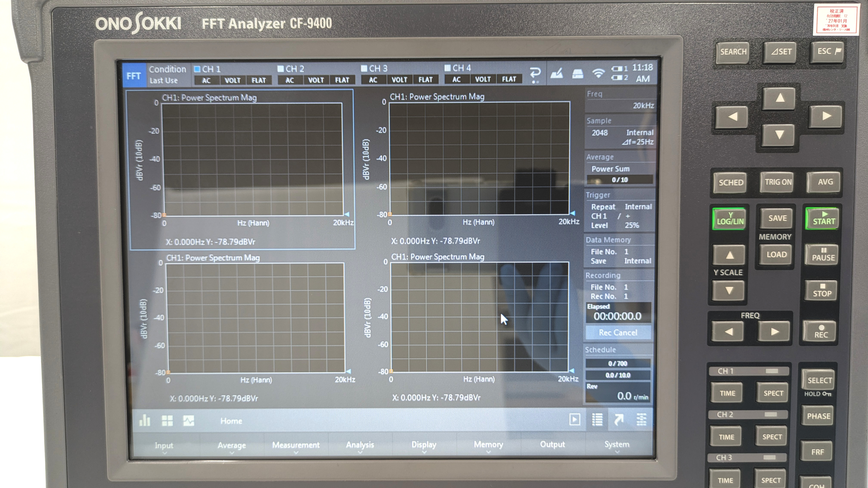Expand the Analysis menu
This screenshot has width=868, height=488.
[x=360, y=445]
